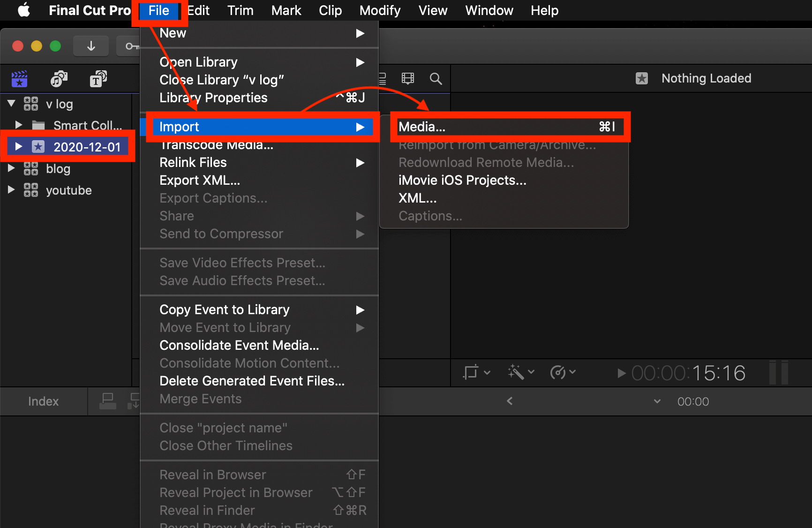Open the Modify menu
The height and width of the screenshot is (528, 812).
point(380,10)
